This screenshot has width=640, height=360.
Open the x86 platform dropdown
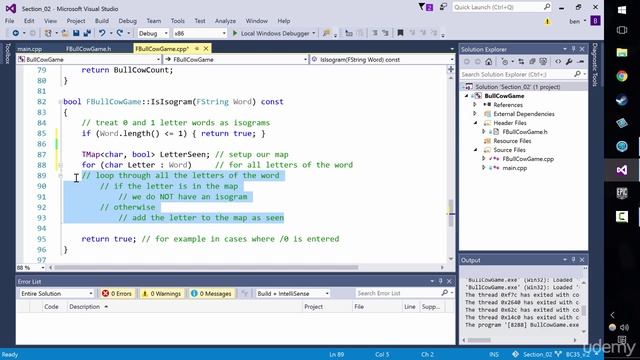[x=200, y=33]
